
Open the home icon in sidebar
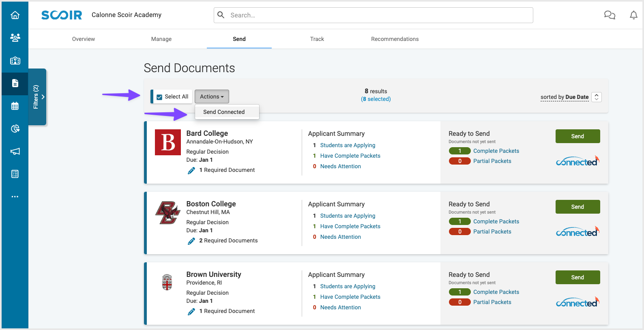point(15,15)
